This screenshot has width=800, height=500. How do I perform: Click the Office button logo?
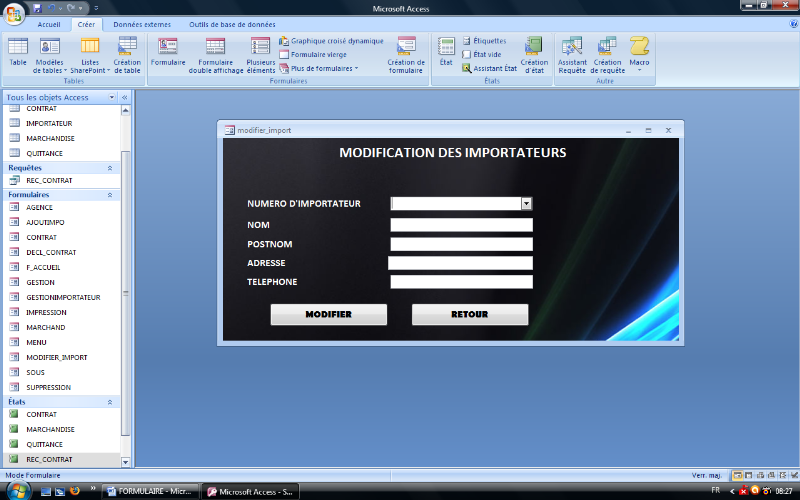(x=14, y=14)
